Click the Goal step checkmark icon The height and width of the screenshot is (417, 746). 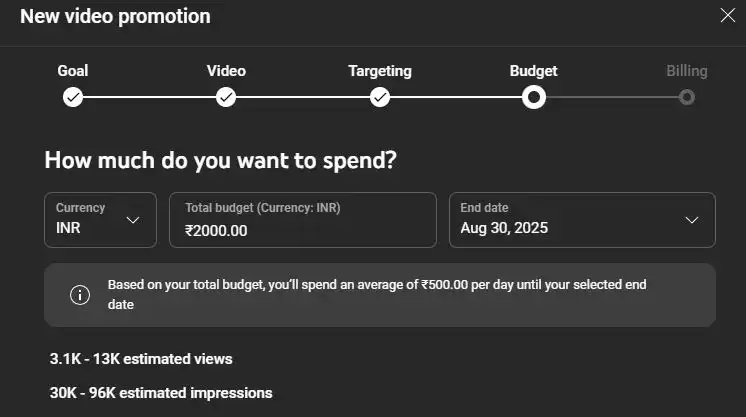(x=73, y=97)
